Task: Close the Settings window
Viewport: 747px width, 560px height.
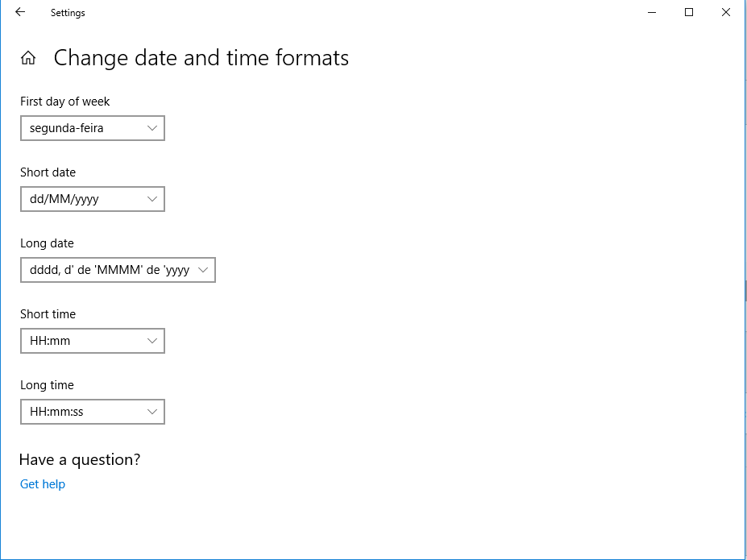Action: coord(726,12)
